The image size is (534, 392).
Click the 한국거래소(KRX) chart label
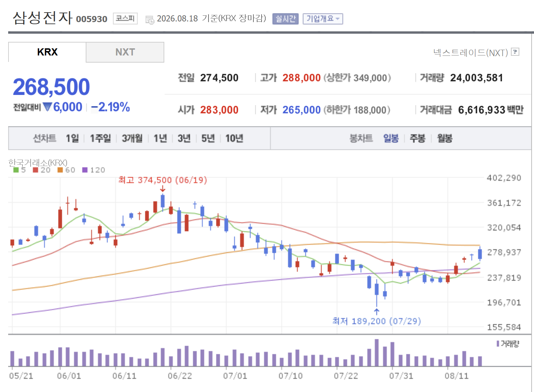click(38, 163)
